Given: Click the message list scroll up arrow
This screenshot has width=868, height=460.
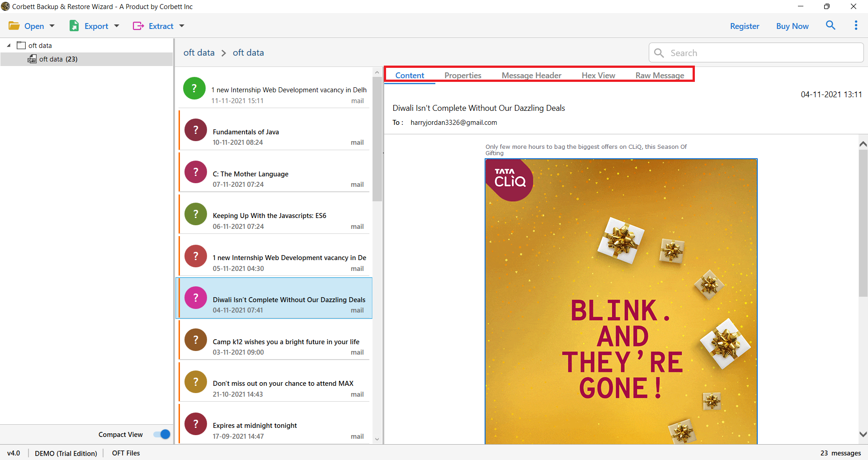Looking at the screenshot, I should [377, 72].
